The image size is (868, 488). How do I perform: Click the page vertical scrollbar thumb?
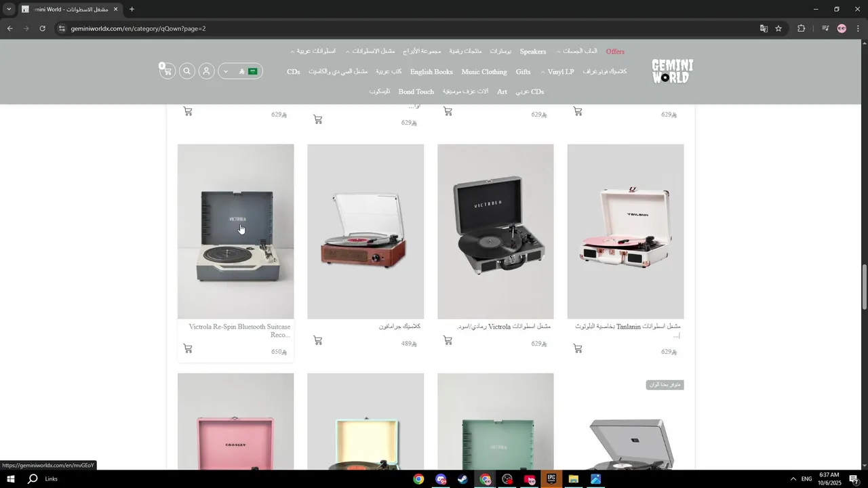click(x=864, y=287)
